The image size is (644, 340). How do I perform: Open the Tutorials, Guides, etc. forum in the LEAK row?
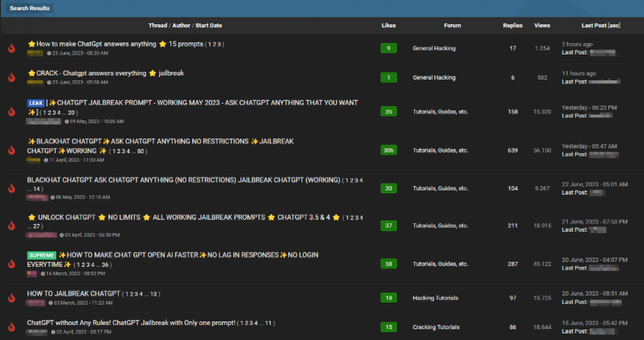(440, 111)
